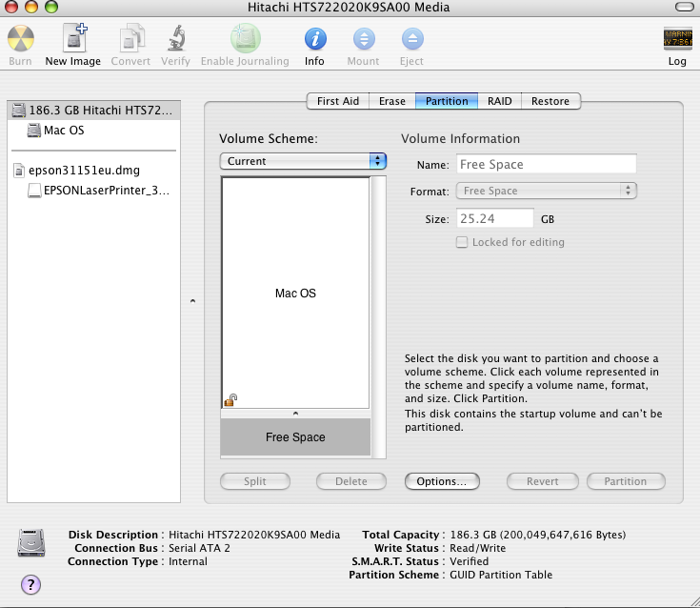This screenshot has height=608, width=700.
Task: Click the Total Capacity 186.3 GB value
Action: tap(537, 535)
